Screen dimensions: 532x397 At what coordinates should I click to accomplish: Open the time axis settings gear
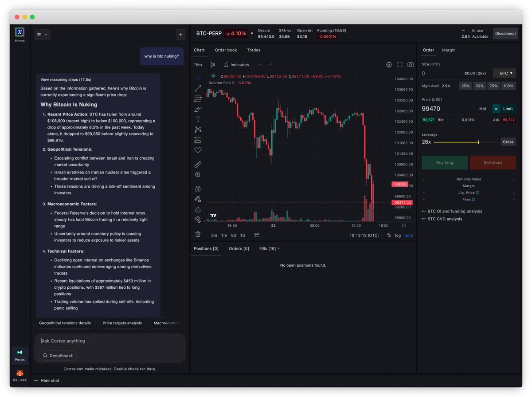click(x=404, y=226)
